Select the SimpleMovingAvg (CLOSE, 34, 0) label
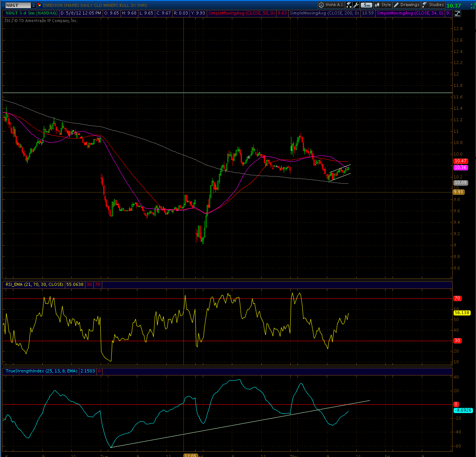This screenshot has width=476, height=457. point(410,13)
